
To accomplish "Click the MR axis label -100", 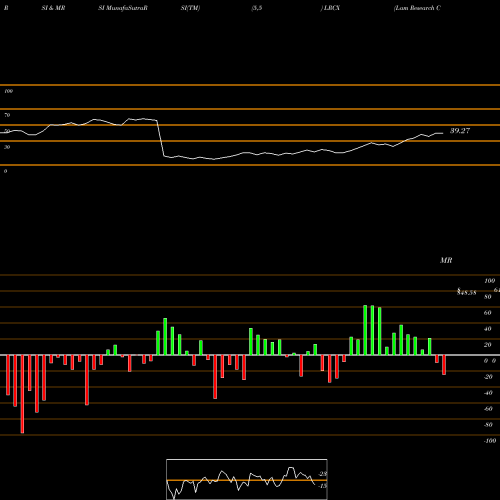I will (490, 441).
